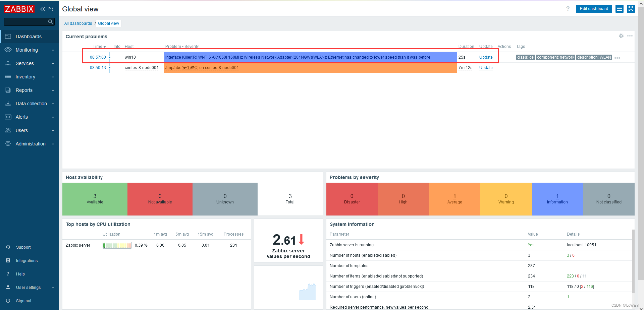
Task: Click the Zabbix logo
Action: (19, 9)
